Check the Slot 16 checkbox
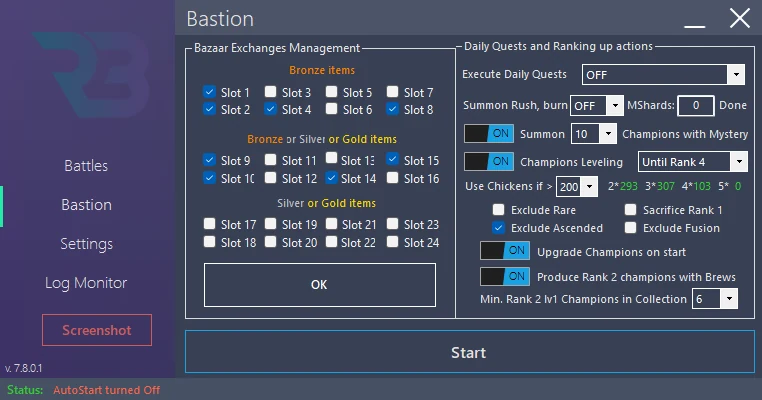The image size is (762, 400). coord(393,178)
